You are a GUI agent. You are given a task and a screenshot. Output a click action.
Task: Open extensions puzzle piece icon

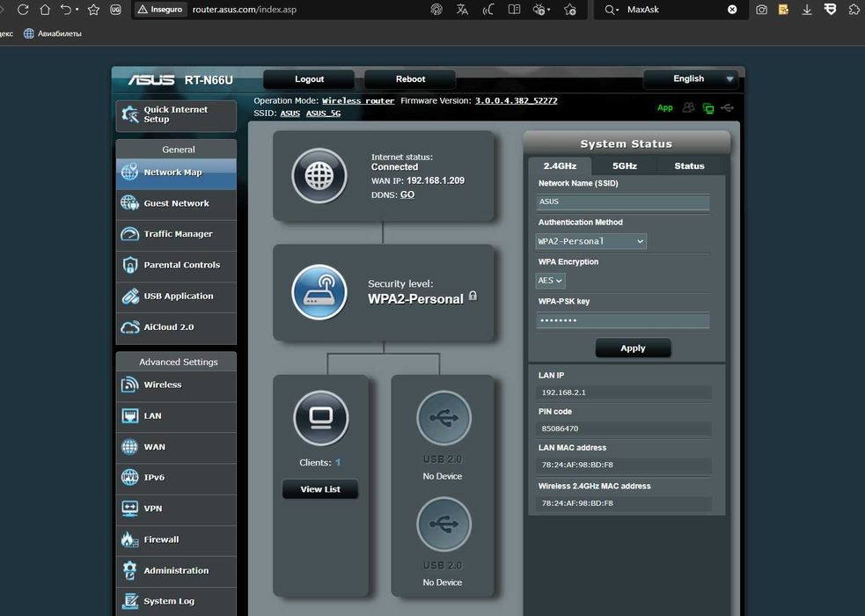854,10
